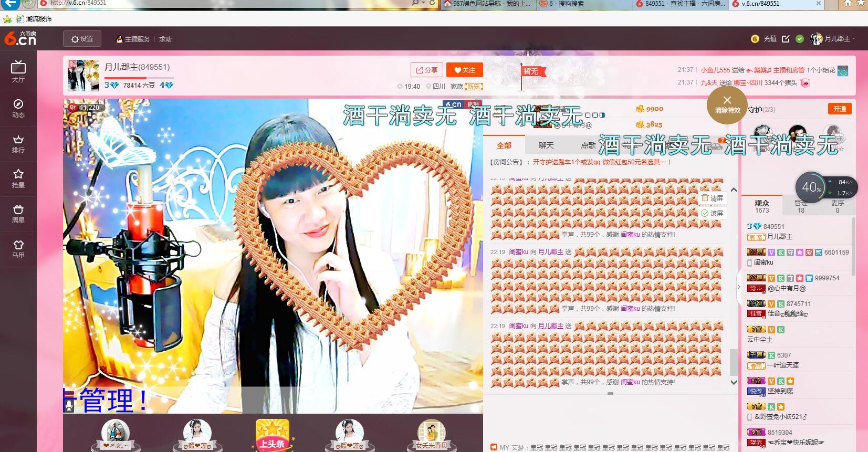The height and width of the screenshot is (452, 868).
Task: Click the 新宠 family badge
Action: tap(474, 87)
